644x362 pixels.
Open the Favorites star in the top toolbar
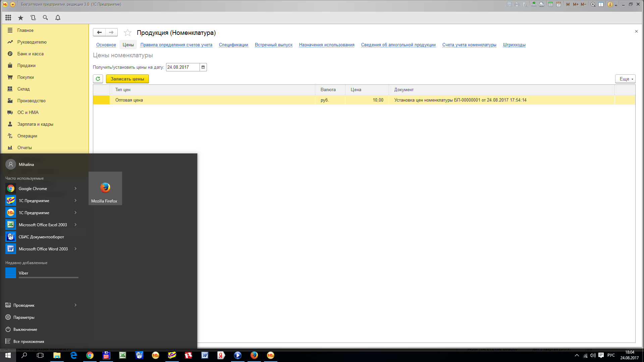(x=20, y=18)
